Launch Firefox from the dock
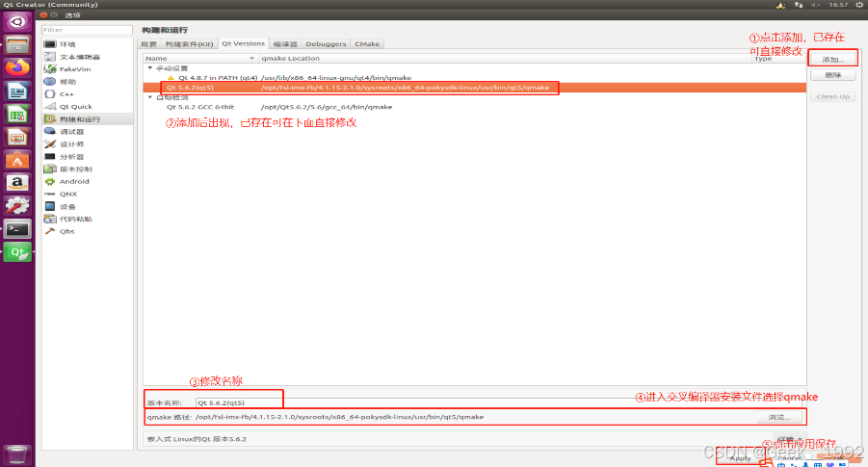 tap(17, 67)
